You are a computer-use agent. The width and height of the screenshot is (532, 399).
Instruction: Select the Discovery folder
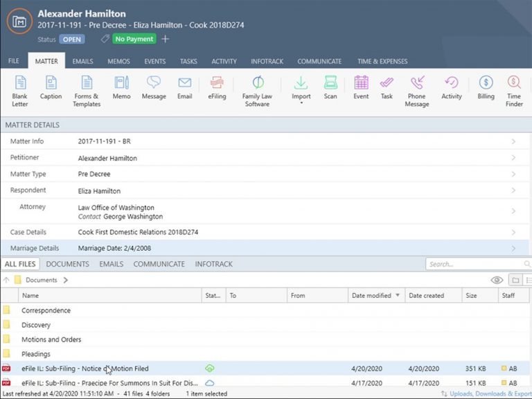(35, 325)
